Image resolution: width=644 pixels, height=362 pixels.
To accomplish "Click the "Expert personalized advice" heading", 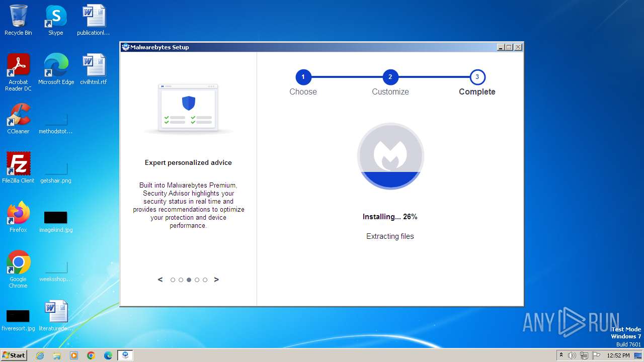I will (x=188, y=162).
